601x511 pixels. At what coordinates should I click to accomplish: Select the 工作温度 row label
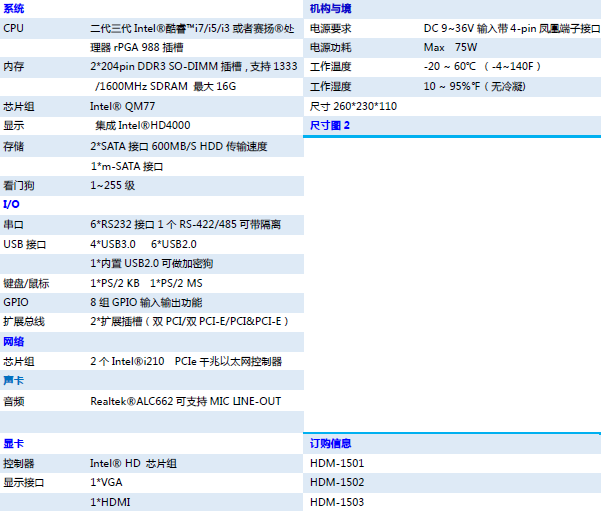[330, 67]
